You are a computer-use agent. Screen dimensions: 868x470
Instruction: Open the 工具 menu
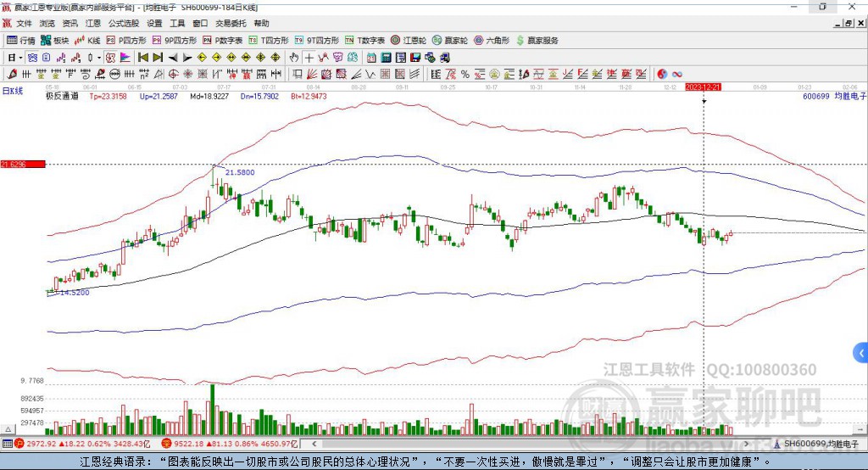(x=177, y=23)
